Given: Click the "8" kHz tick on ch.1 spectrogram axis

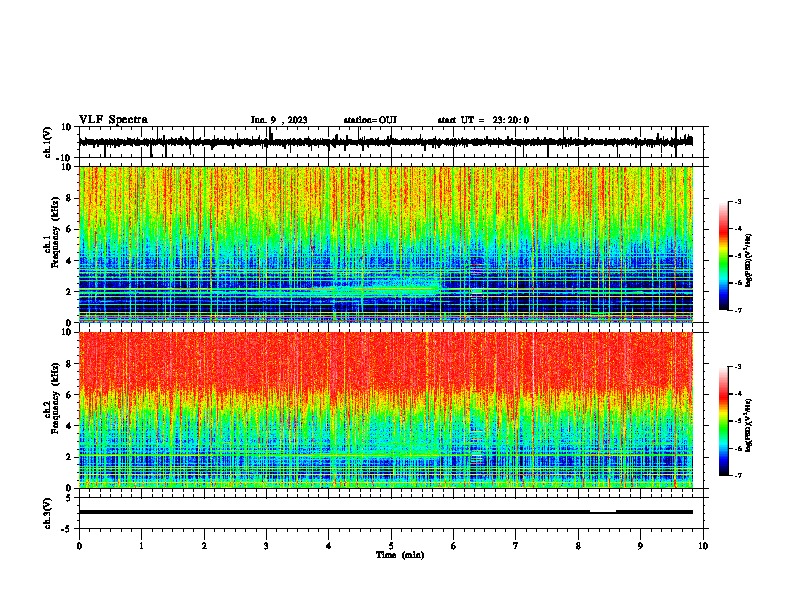Looking at the screenshot, I should coord(70,198).
